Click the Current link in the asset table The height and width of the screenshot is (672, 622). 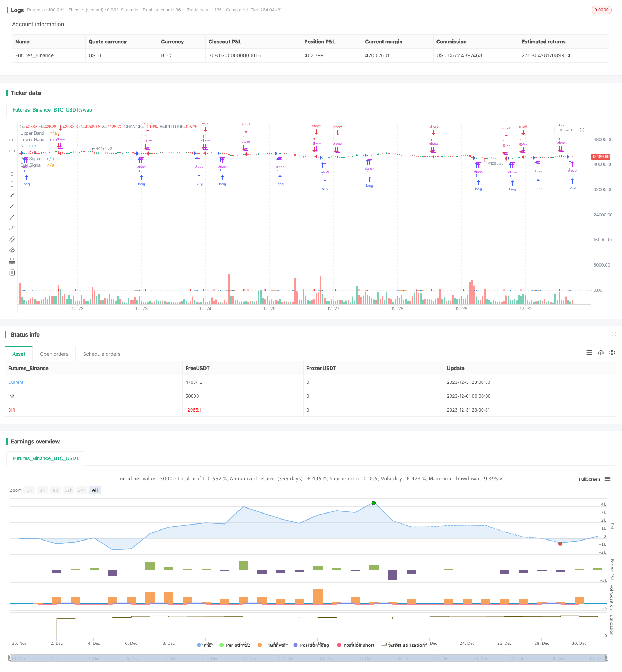[16, 382]
